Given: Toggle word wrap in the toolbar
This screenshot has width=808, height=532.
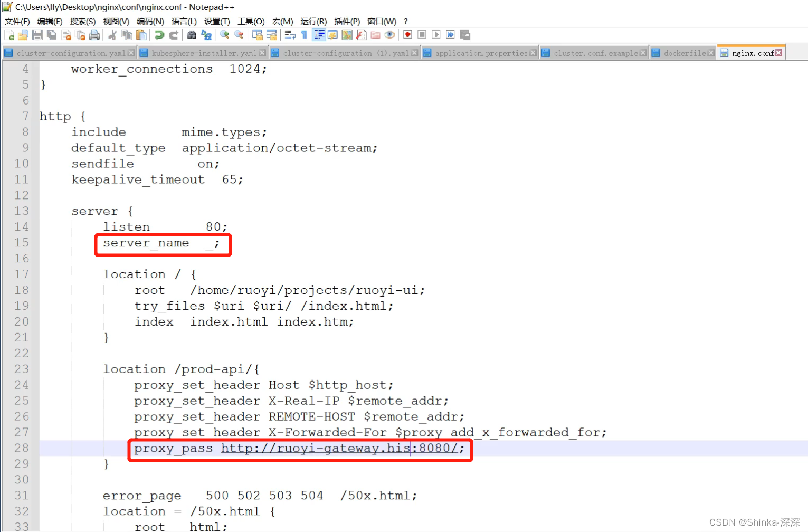Looking at the screenshot, I should 290,35.
